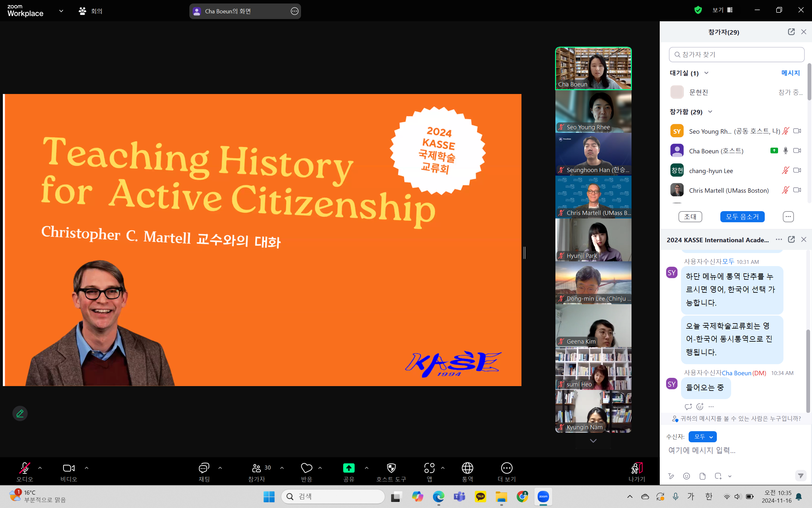
Task: Send chat message with arrow icon
Action: click(x=801, y=476)
